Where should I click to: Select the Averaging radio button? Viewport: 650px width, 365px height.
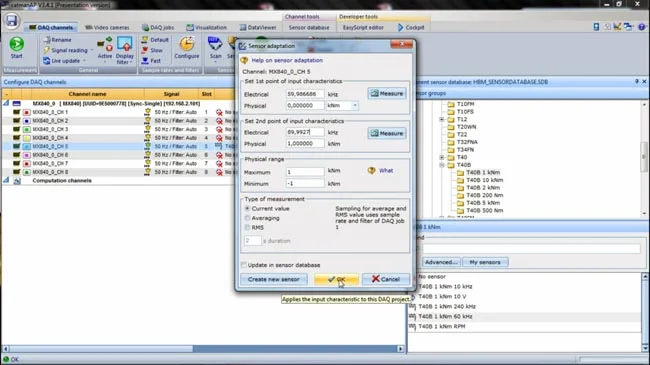(x=247, y=218)
